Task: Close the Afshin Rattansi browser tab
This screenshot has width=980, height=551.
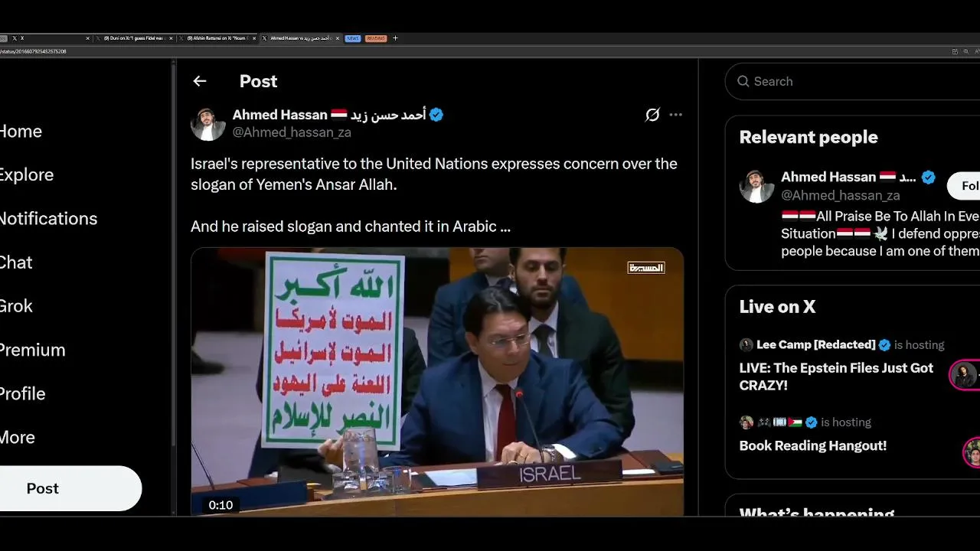Action: point(254,38)
